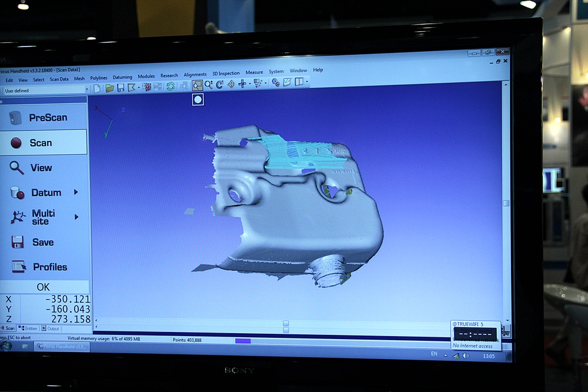Open the Alignments menu
Screen dimensions: 588x392
(x=195, y=74)
